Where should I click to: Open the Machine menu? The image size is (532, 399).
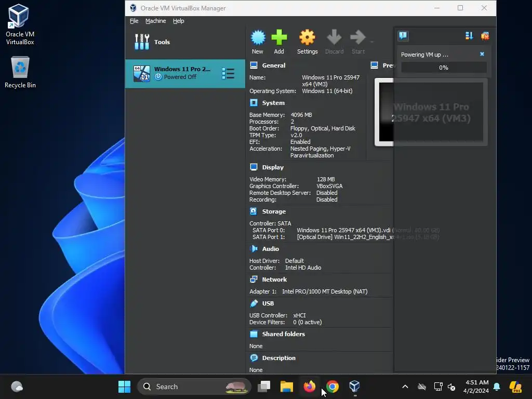click(156, 21)
